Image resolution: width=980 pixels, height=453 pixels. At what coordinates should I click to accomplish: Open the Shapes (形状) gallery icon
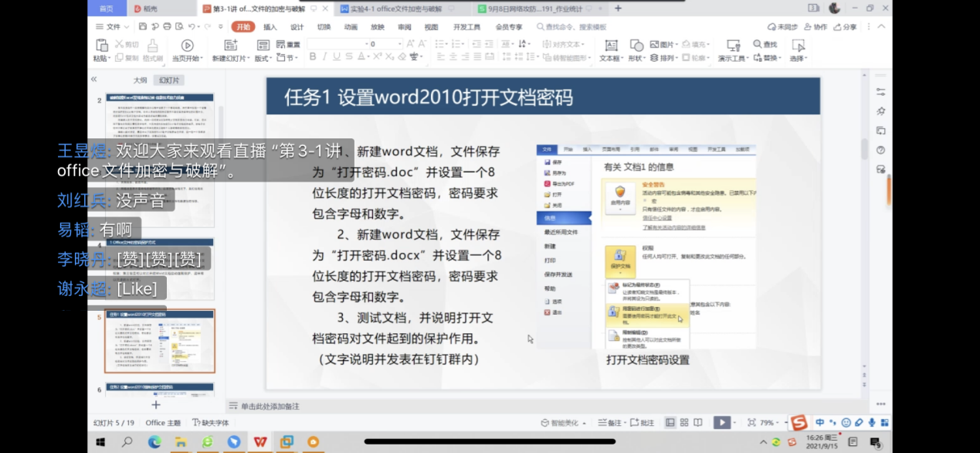click(636, 45)
